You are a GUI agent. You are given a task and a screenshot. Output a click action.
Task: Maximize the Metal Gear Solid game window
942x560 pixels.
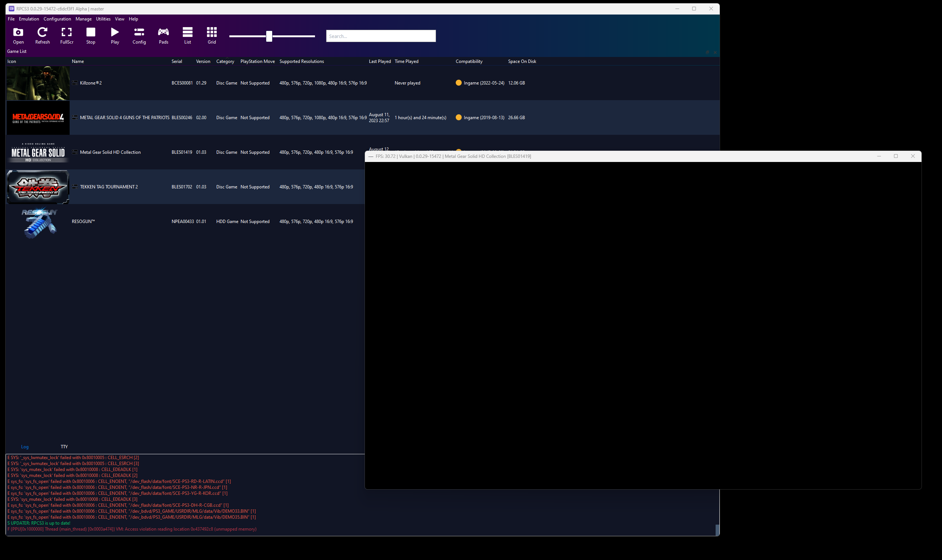pos(895,156)
